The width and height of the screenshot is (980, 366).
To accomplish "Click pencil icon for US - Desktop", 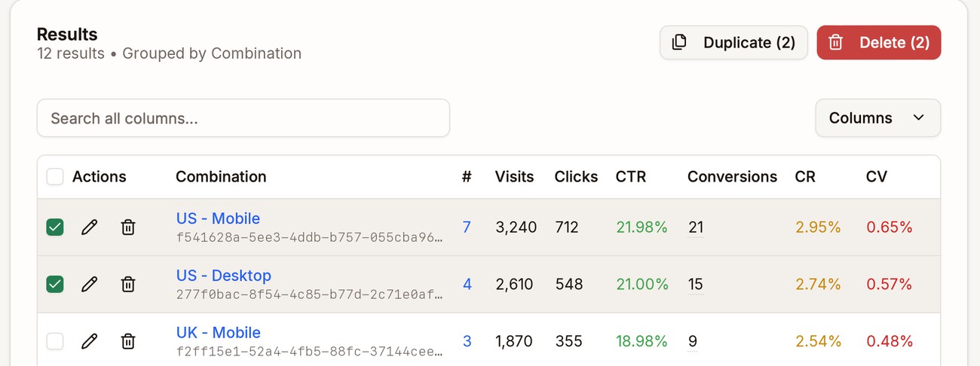I will pos(89,284).
